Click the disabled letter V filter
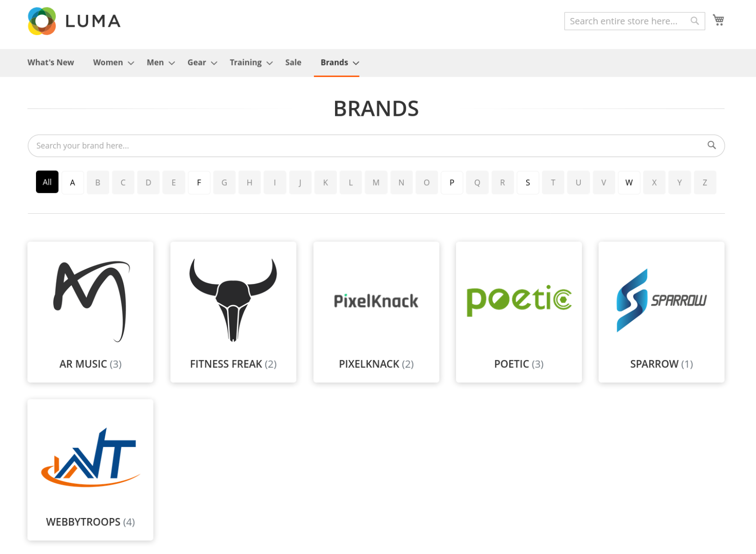 [604, 182]
